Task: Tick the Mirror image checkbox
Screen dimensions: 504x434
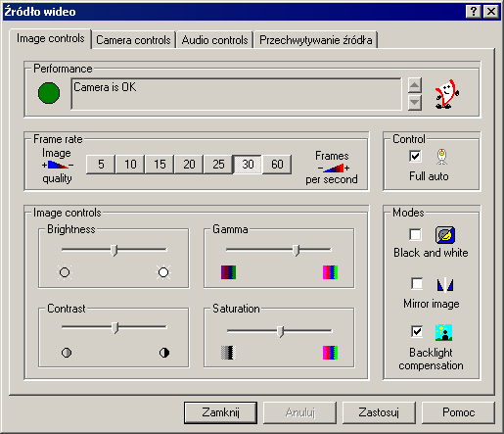Action: tap(417, 284)
